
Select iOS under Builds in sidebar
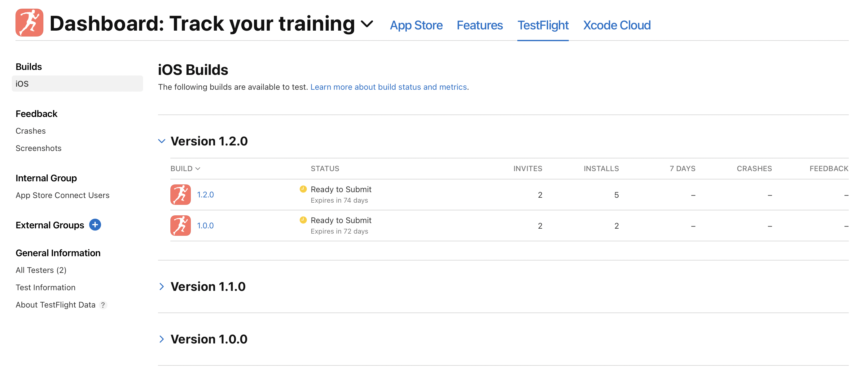[x=77, y=84]
